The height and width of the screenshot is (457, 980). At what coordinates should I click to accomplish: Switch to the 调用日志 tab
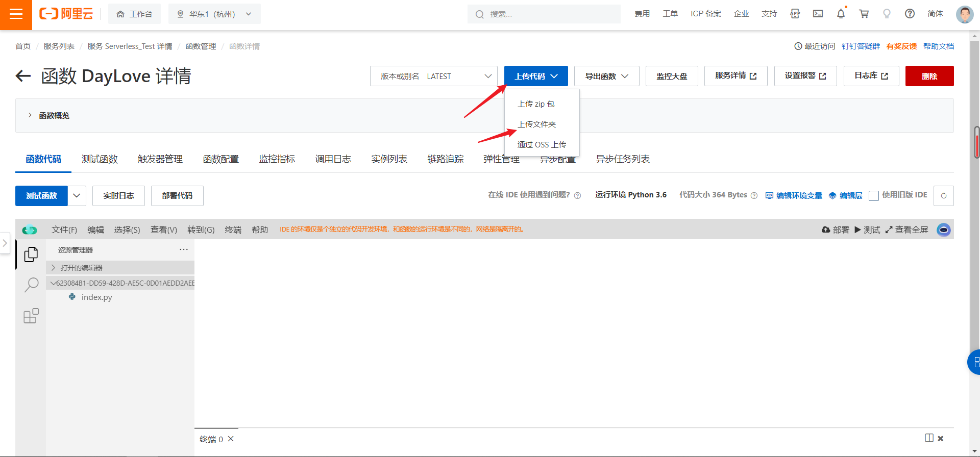point(333,159)
